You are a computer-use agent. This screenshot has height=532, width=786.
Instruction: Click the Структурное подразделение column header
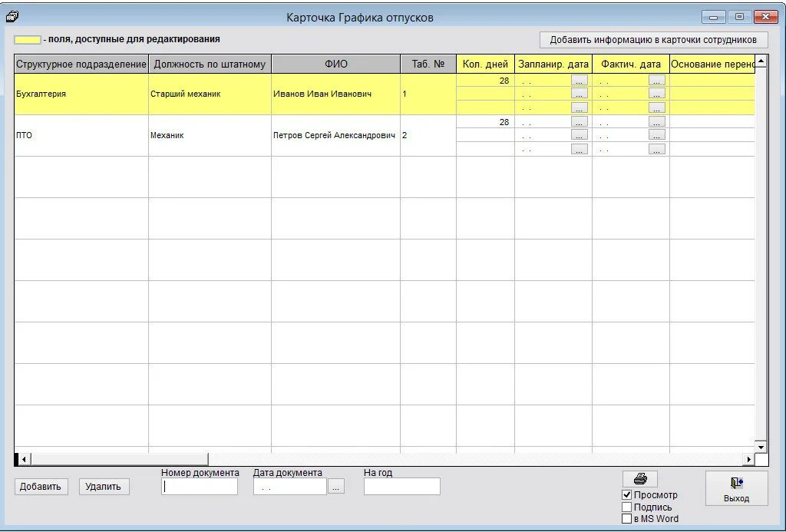(x=81, y=64)
